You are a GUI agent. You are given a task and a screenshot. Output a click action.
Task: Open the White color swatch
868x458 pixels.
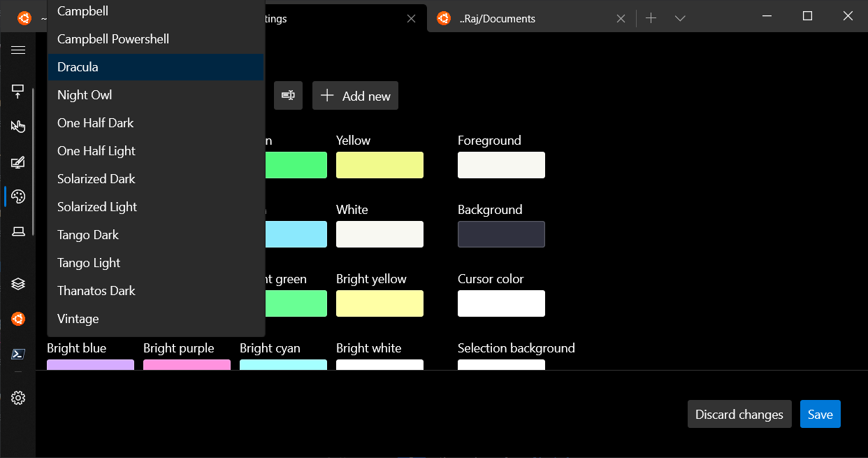(x=379, y=234)
